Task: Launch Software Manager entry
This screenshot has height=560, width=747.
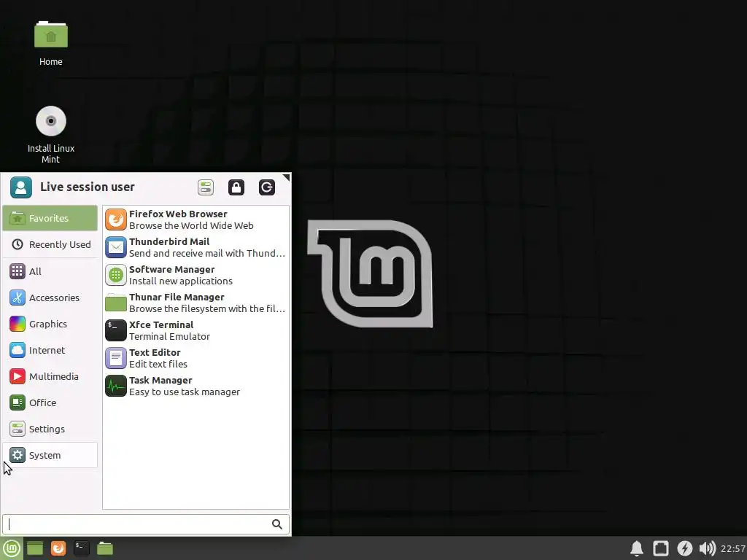Action: [196, 275]
